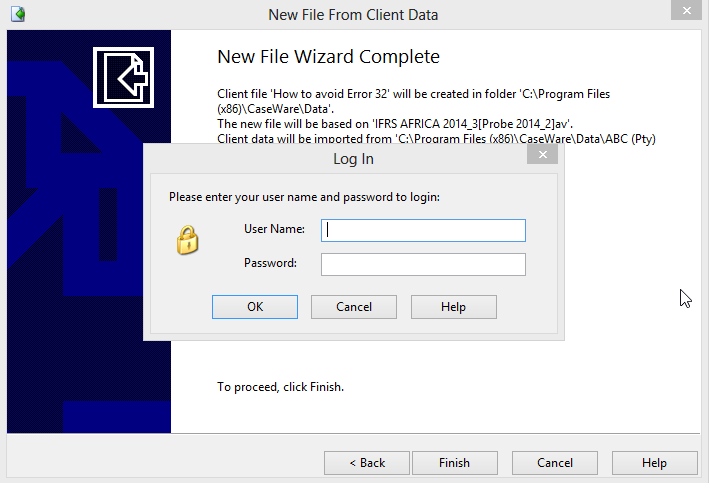The height and width of the screenshot is (483, 709).
Task: Select the Password label
Action: coord(270,263)
